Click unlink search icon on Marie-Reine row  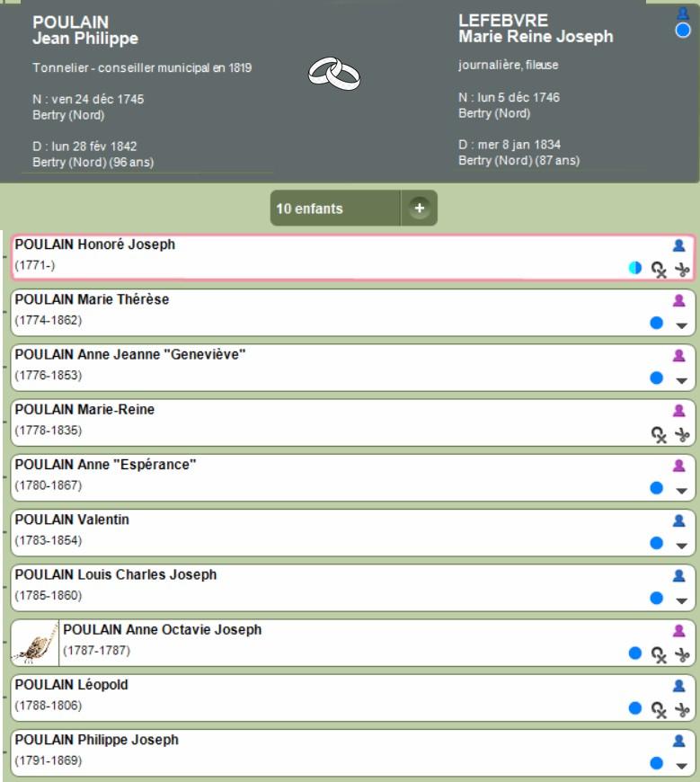(x=659, y=435)
